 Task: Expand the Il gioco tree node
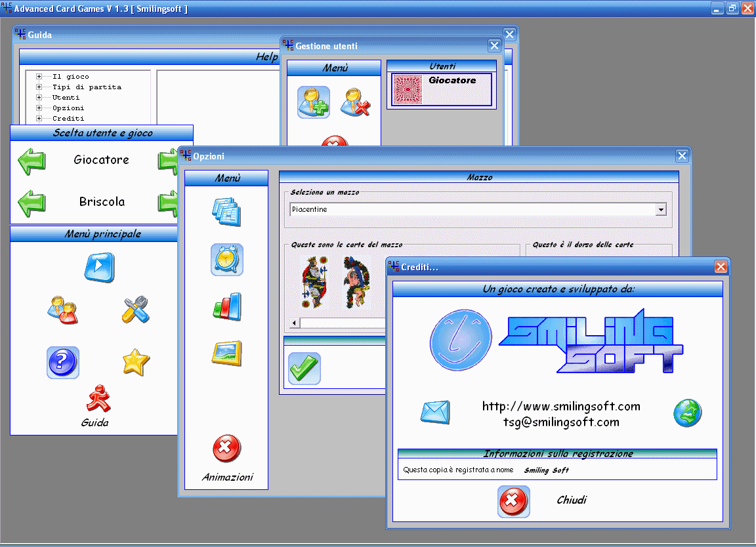pos(39,77)
